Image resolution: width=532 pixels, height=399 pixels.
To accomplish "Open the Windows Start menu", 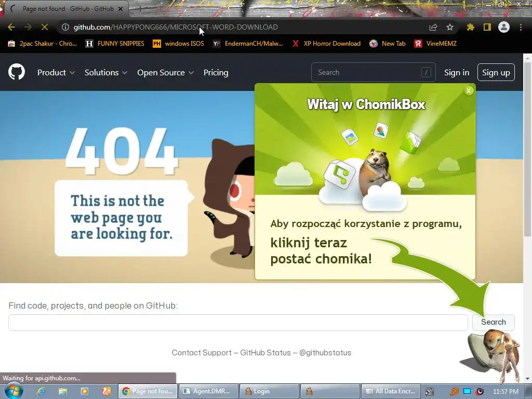I will tap(14, 391).
